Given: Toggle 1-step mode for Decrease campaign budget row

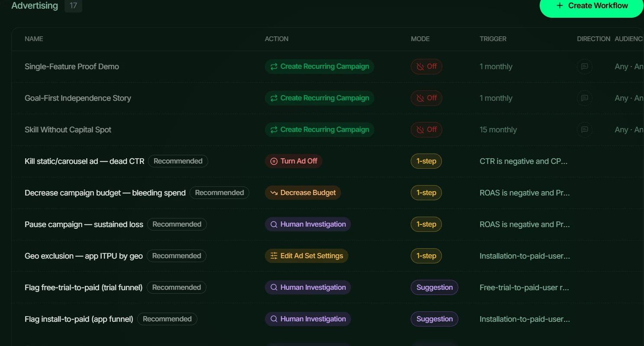Looking at the screenshot, I should tap(426, 193).
